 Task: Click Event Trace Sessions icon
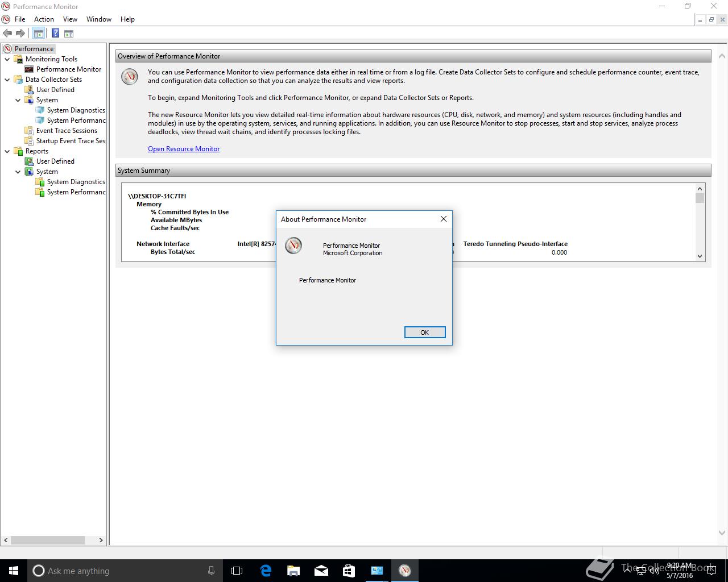[30, 131]
